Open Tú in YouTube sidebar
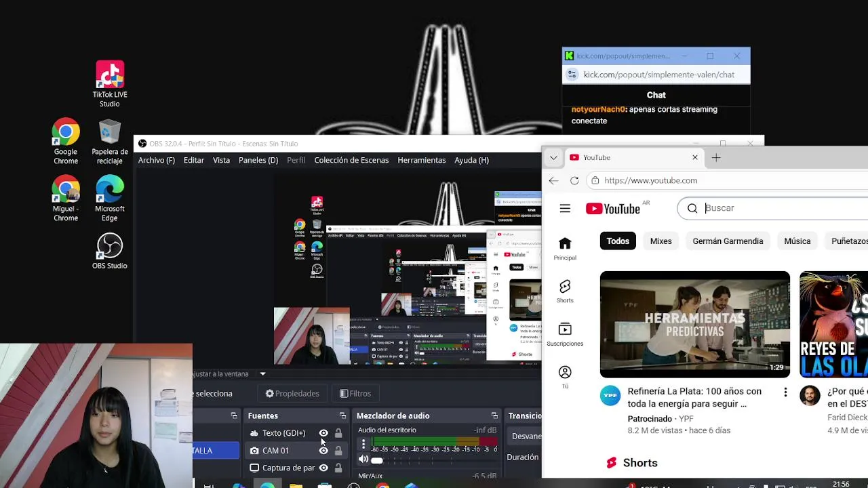 [565, 377]
